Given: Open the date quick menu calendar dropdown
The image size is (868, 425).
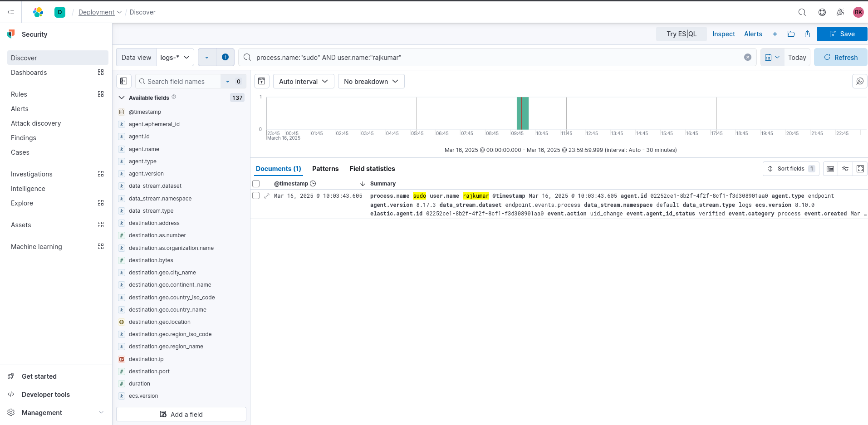Looking at the screenshot, I should pos(772,57).
